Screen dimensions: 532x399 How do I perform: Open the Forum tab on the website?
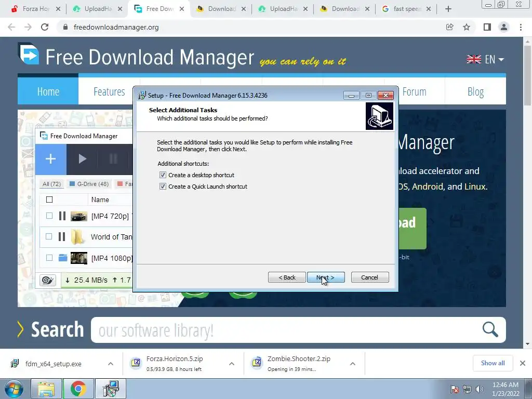pyautogui.click(x=414, y=91)
